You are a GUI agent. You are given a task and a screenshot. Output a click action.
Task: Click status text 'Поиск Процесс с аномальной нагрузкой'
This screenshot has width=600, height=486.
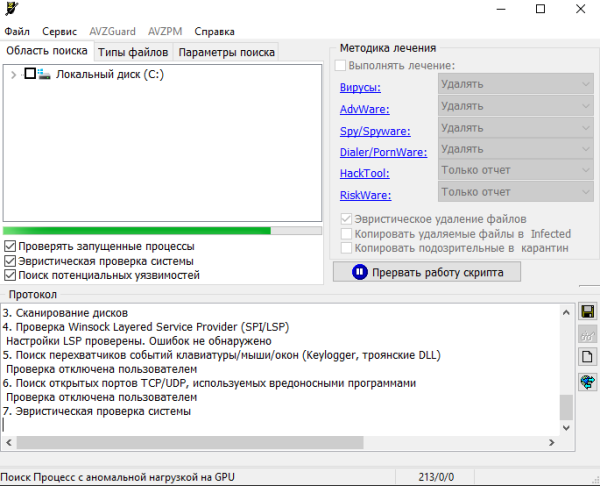[x=117, y=477]
